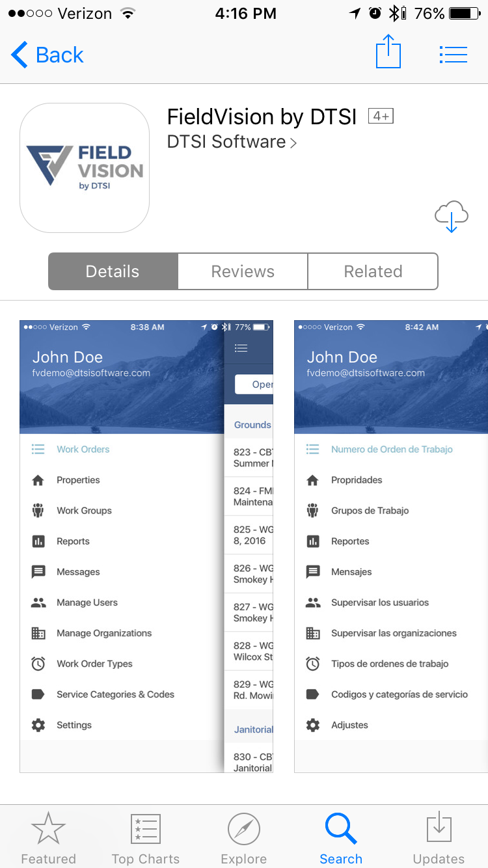Open the list menu icon
The image size is (488, 868).
coord(454,55)
